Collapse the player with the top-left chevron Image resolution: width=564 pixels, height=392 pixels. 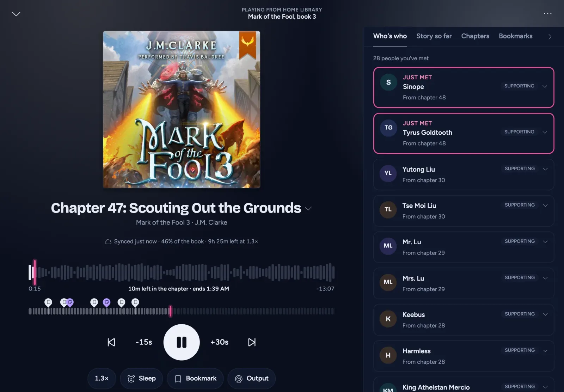16,14
